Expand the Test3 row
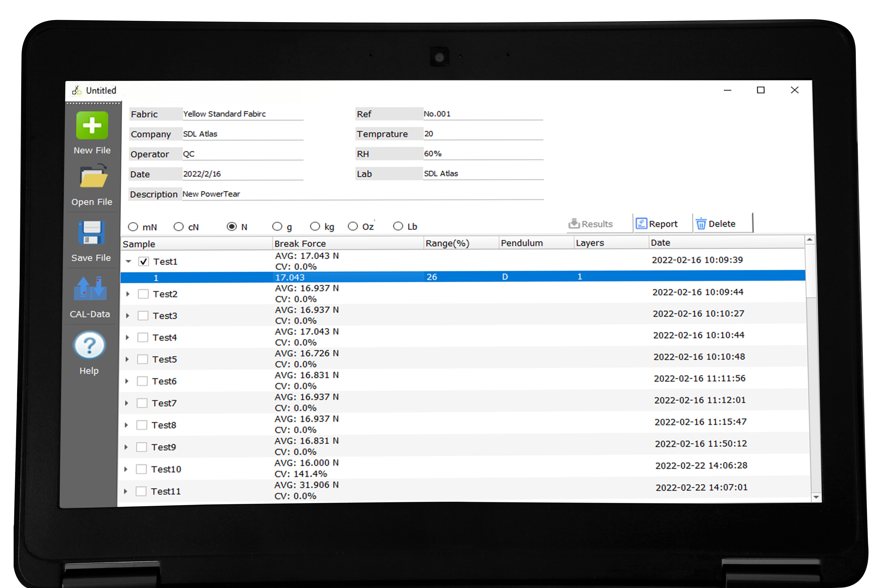Screen dimensions: 882x588 pyautogui.click(x=128, y=316)
